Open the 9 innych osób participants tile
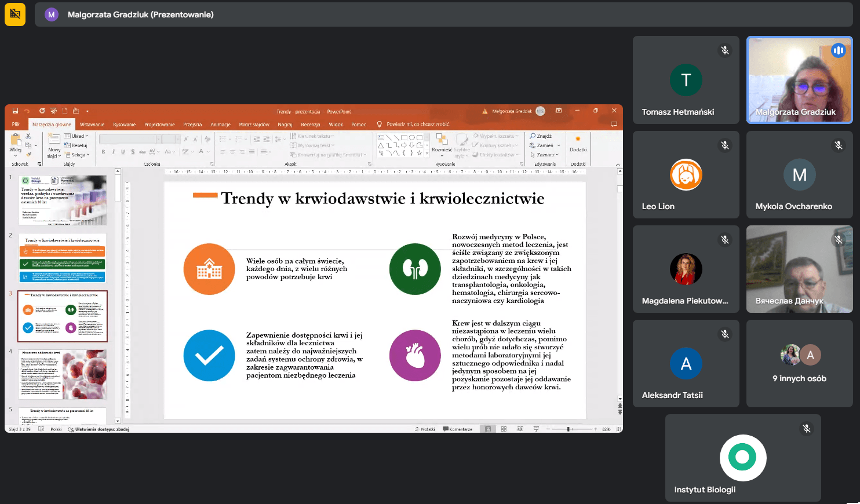Screen dimensions: 860x504 click(x=800, y=363)
